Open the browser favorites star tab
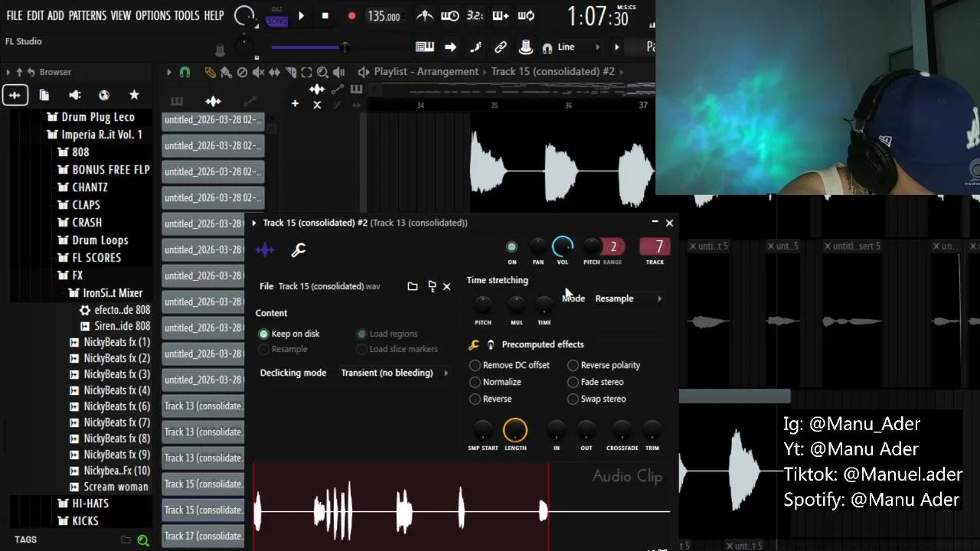Viewport: 980px width, 551px height. pos(134,95)
